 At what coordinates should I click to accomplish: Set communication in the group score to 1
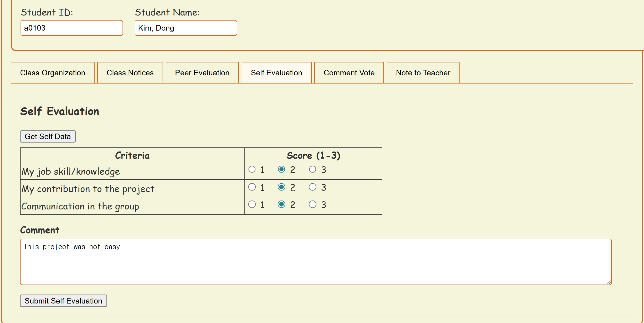pyautogui.click(x=252, y=204)
